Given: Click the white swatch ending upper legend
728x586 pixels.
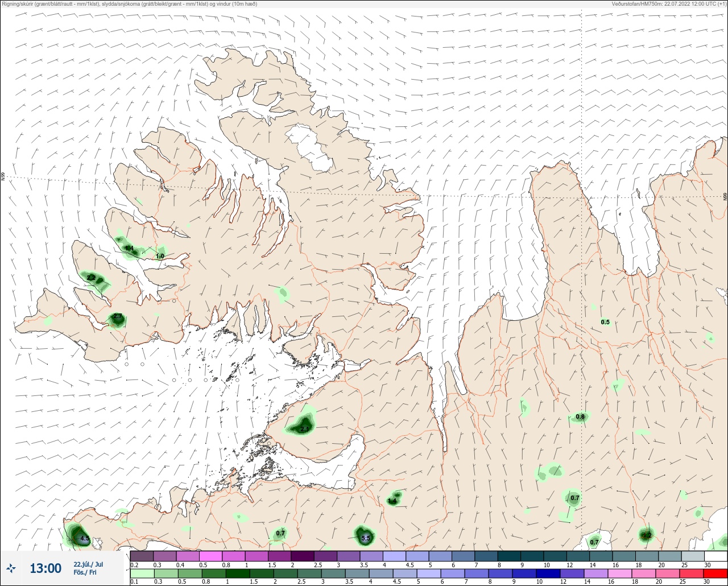Looking at the screenshot, I should [715, 556].
